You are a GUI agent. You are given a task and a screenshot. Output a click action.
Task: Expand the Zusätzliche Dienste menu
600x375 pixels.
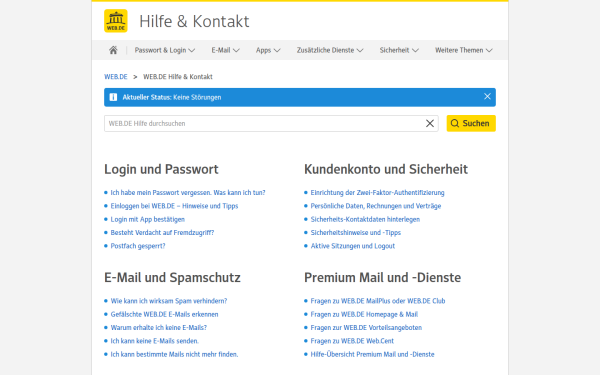pyautogui.click(x=330, y=50)
